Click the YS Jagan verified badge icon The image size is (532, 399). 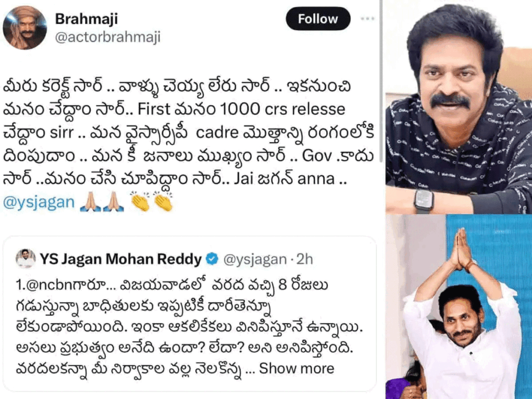tap(212, 259)
